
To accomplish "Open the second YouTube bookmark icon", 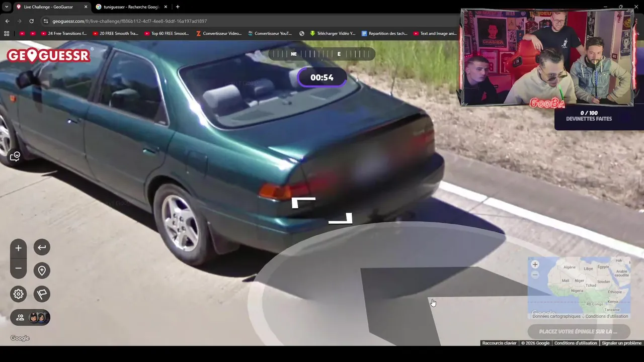I will coord(33,34).
